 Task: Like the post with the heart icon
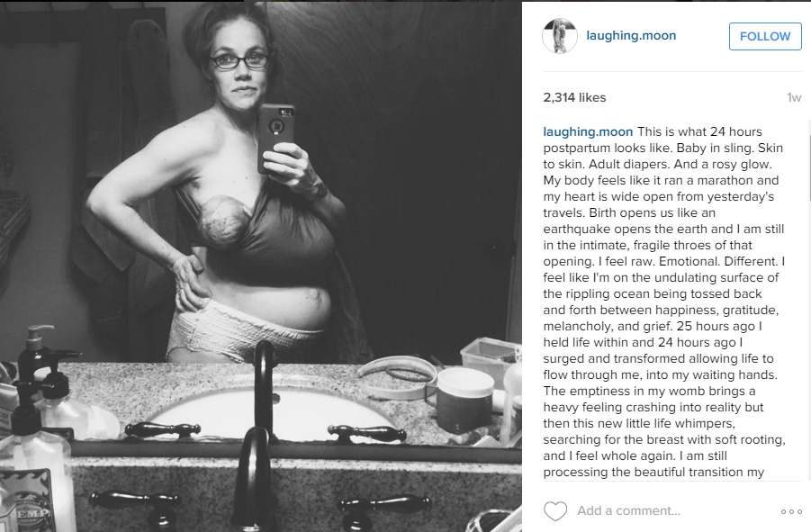(555, 510)
